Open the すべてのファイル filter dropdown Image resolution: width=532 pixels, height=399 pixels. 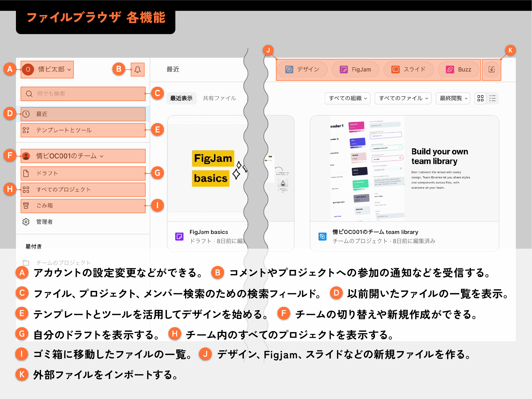(x=403, y=98)
